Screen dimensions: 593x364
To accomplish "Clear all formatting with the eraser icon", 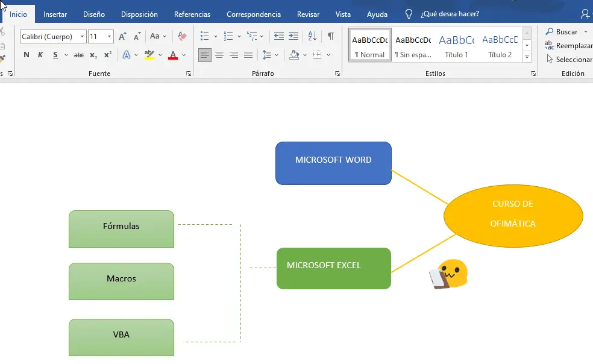I will tap(182, 36).
